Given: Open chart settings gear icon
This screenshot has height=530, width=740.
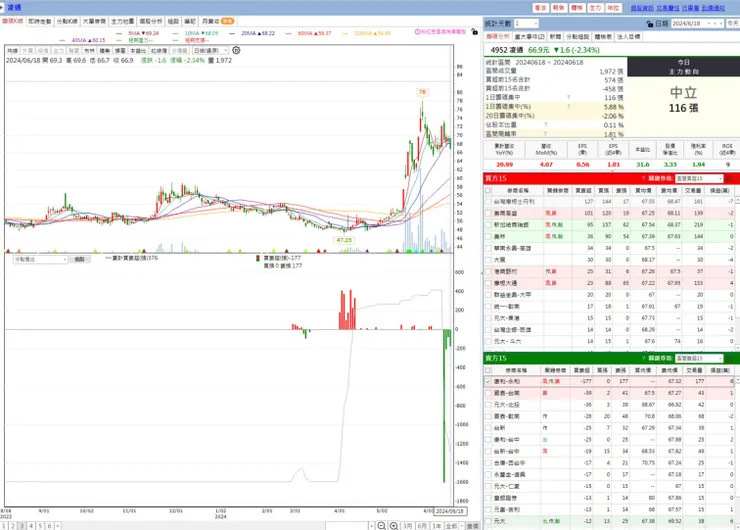Looking at the screenshot, I should click(x=236, y=50).
